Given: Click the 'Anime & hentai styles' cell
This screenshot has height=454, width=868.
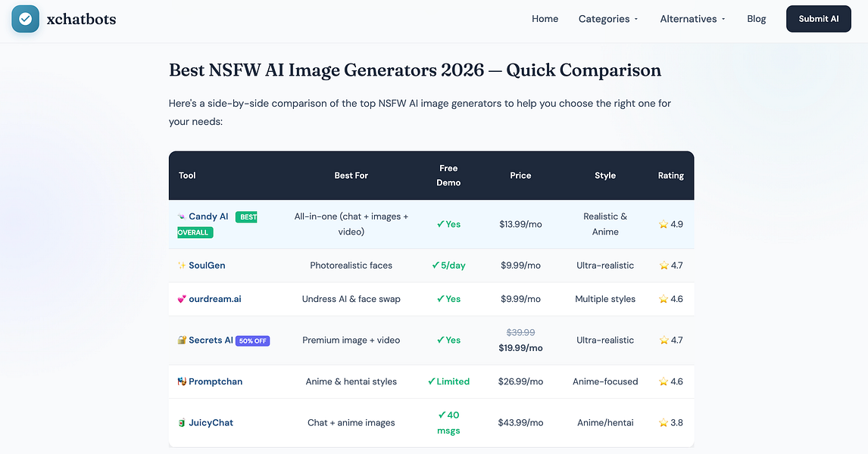Looking at the screenshot, I should point(351,381).
